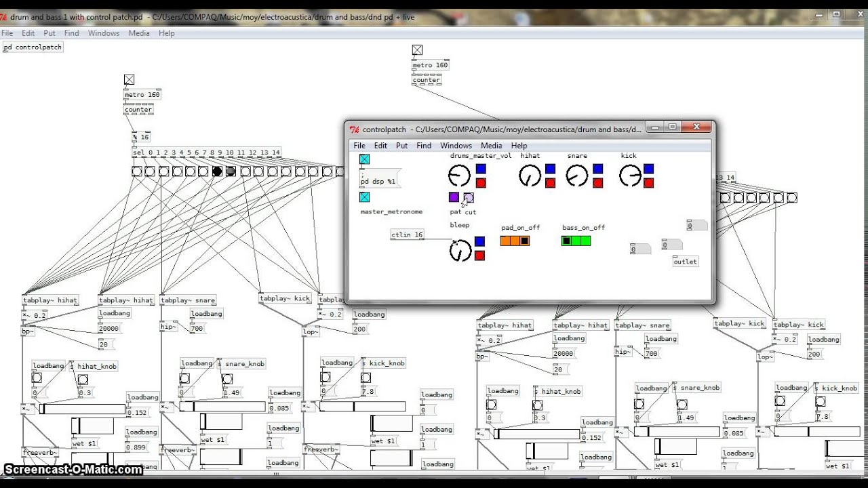Click the counter object under center metro 160
Viewport: 868px width, 488px height.
[427, 80]
